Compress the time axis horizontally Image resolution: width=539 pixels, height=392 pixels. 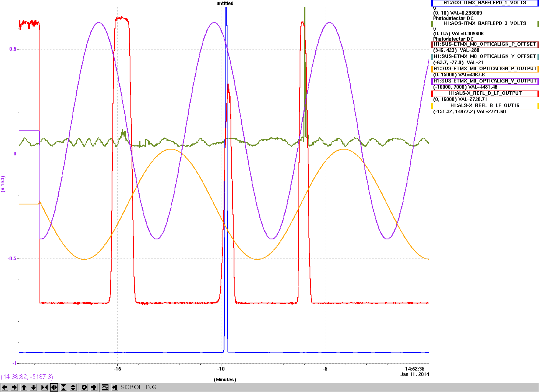(45, 387)
